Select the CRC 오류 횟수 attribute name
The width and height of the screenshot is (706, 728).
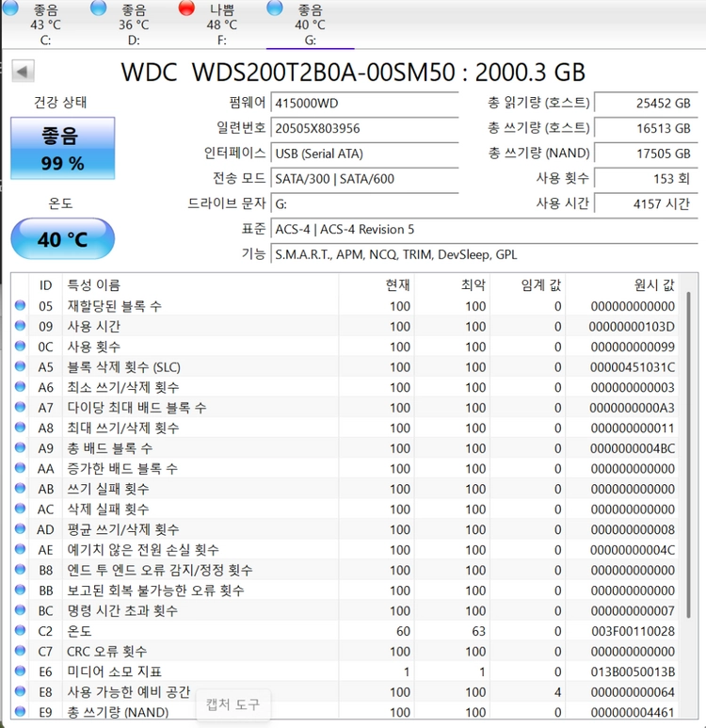pyautogui.click(x=107, y=651)
